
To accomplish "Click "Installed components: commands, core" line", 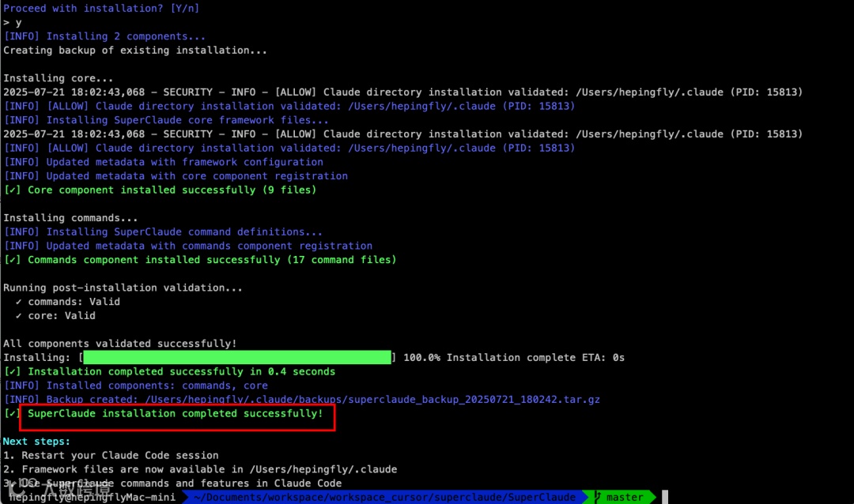I will [x=136, y=386].
